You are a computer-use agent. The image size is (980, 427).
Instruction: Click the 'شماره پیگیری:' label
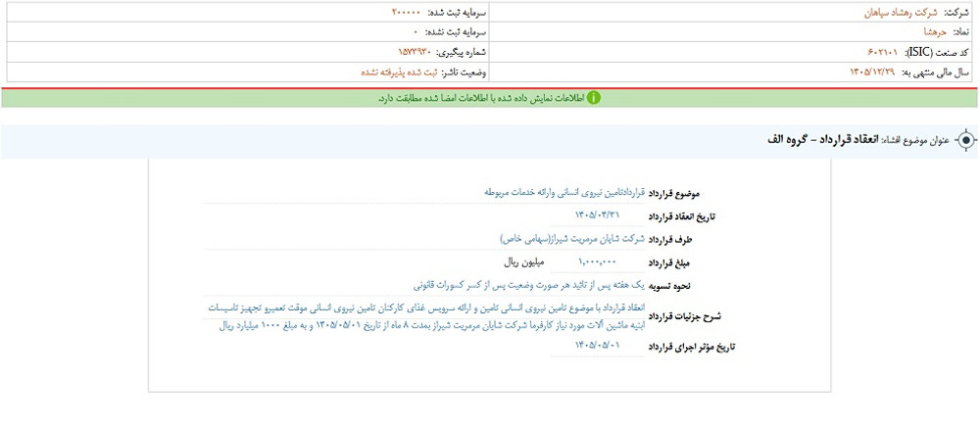pyautogui.click(x=461, y=51)
